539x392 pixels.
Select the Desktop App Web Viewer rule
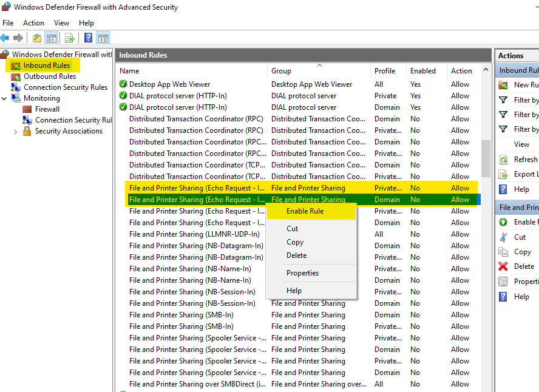click(297, 84)
